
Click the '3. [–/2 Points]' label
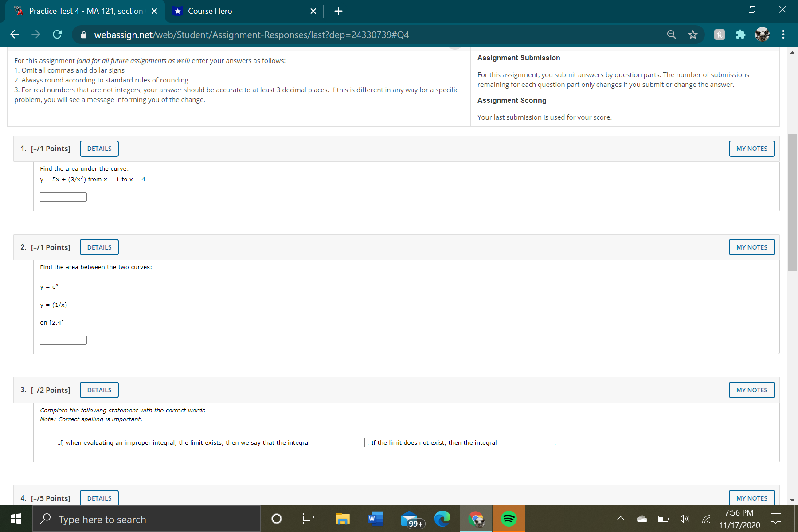click(x=45, y=390)
